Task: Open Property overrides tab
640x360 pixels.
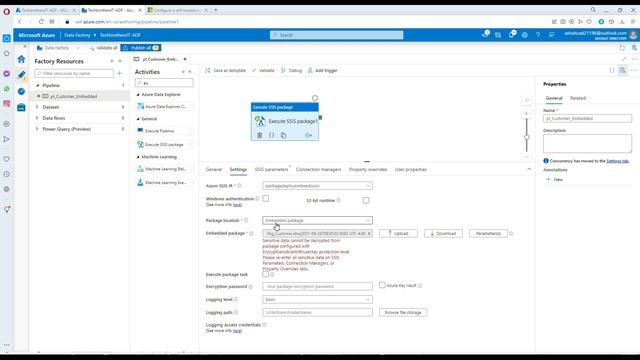Action: (x=368, y=169)
